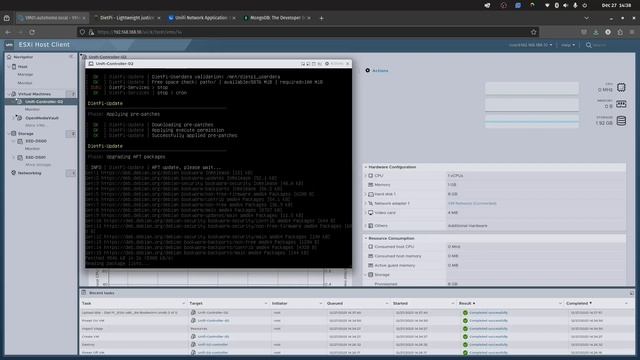This screenshot has height=360, width=640.
Task: Select the OpenMediaVault virtual machine
Action: [42, 118]
